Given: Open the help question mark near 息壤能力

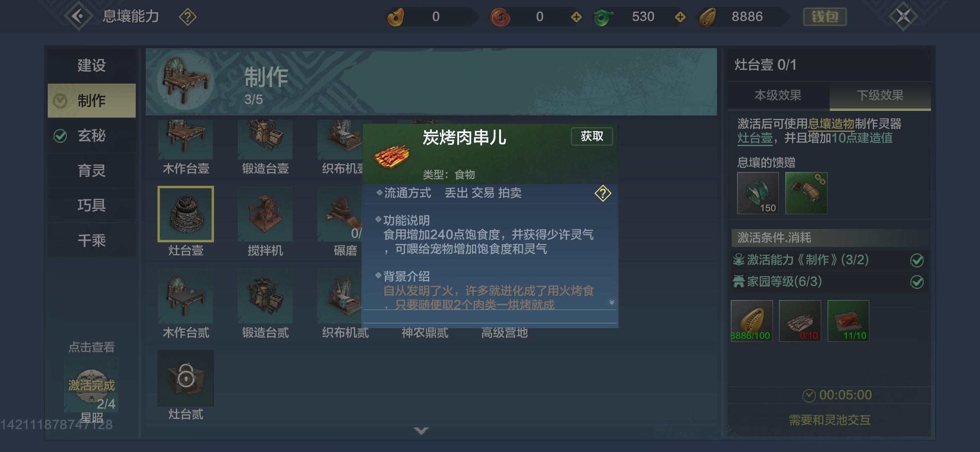Looking at the screenshot, I should 187,17.
